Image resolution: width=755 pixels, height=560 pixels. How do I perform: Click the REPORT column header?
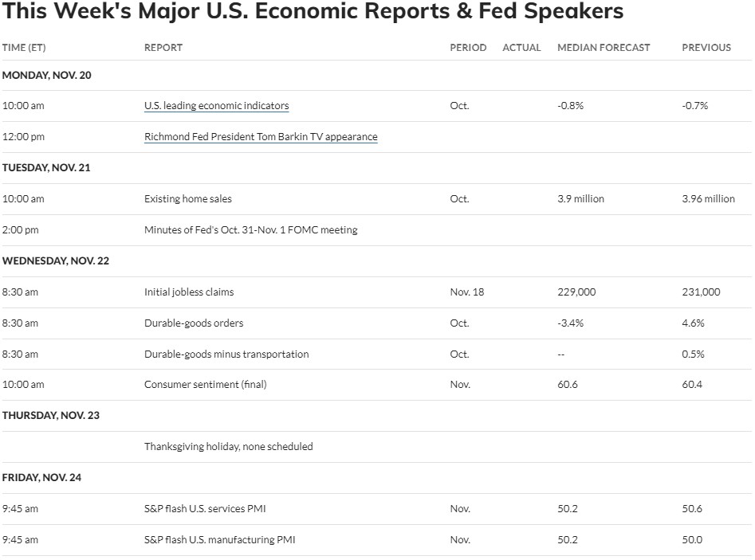click(x=163, y=47)
